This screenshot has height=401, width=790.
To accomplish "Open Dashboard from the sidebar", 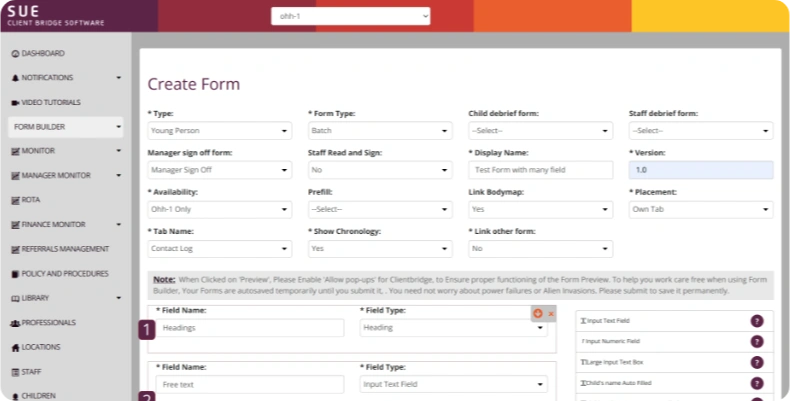I will (x=42, y=53).
